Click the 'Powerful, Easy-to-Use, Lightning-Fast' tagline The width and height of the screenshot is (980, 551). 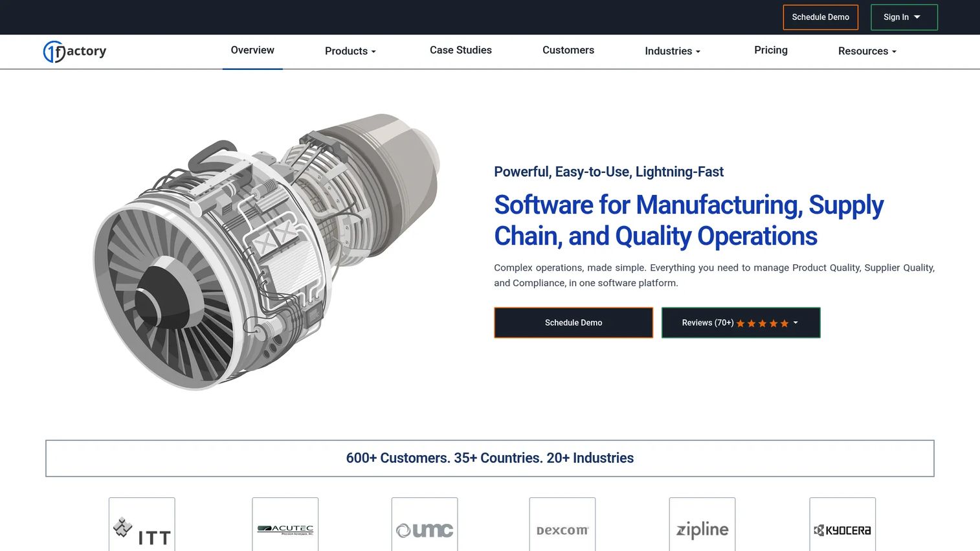coord(608,172)
